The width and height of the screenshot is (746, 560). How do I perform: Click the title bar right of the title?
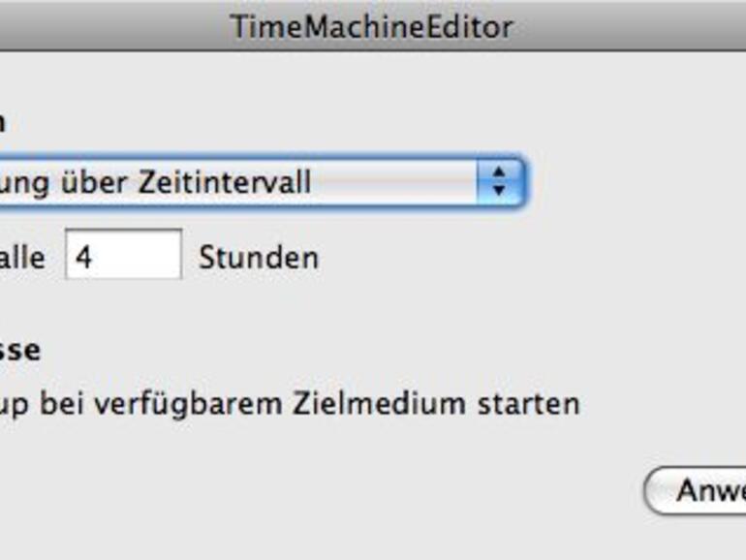coord(630,26)
